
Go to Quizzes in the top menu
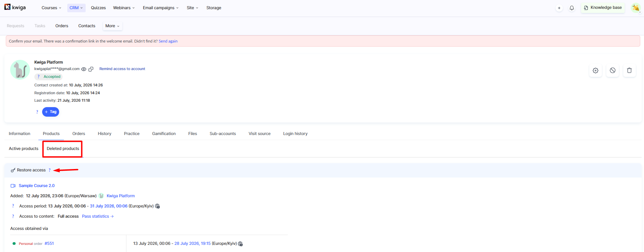pyautogui.click(x=98, y=8)
